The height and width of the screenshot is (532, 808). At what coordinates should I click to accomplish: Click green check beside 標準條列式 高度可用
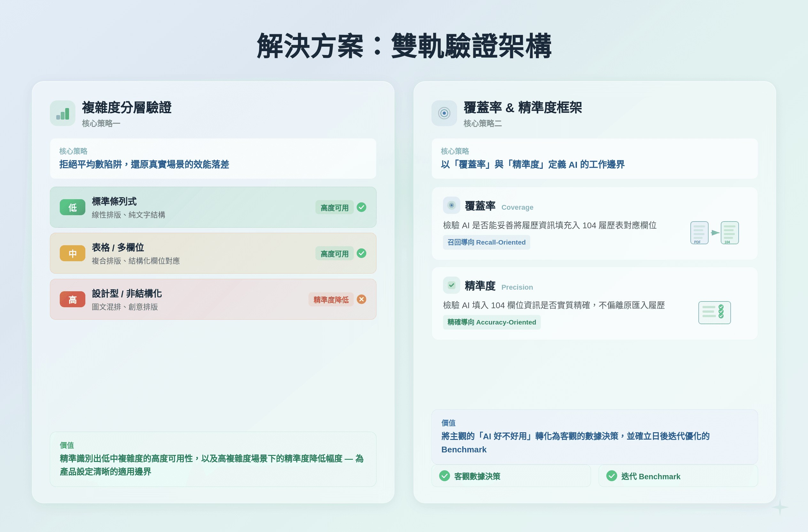coord(361,207)
